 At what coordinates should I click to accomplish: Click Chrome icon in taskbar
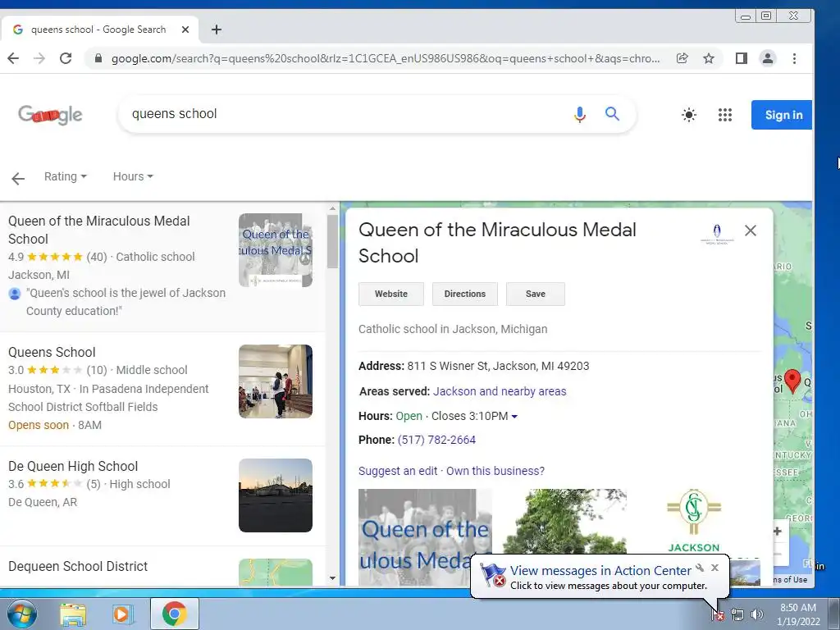pyautogui.click(x=174, y=614)
